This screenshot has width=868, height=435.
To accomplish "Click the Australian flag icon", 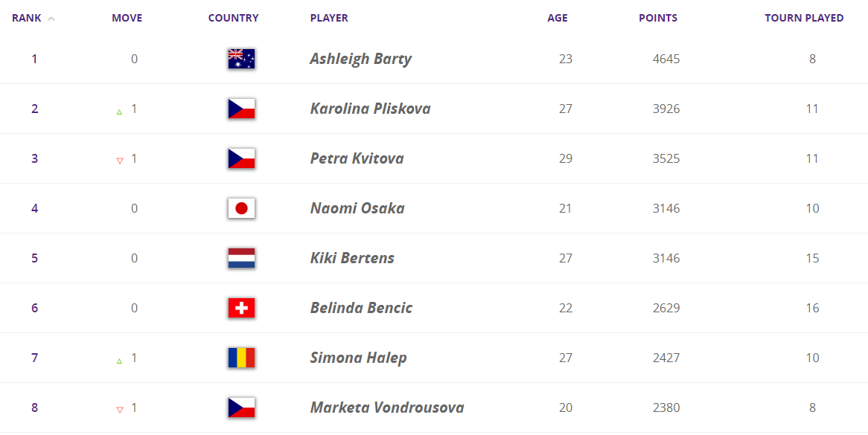I will click(x=241, y=59).
